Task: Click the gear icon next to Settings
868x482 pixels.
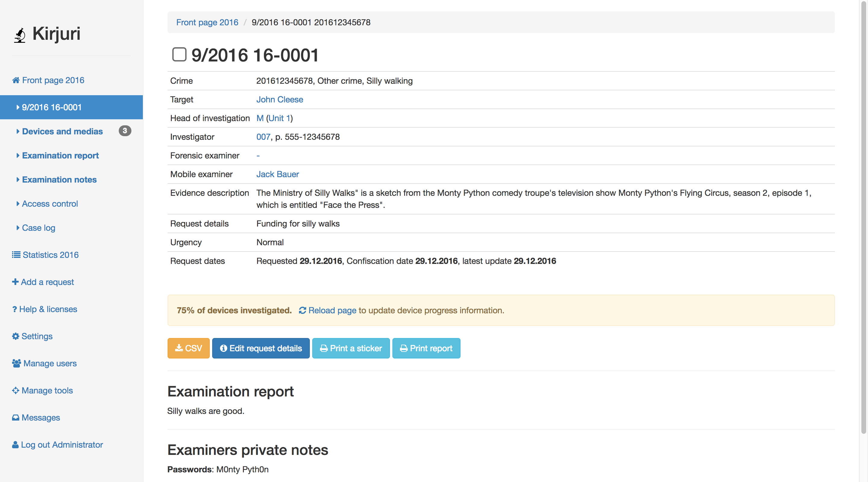Action: (x=15, y=336)
